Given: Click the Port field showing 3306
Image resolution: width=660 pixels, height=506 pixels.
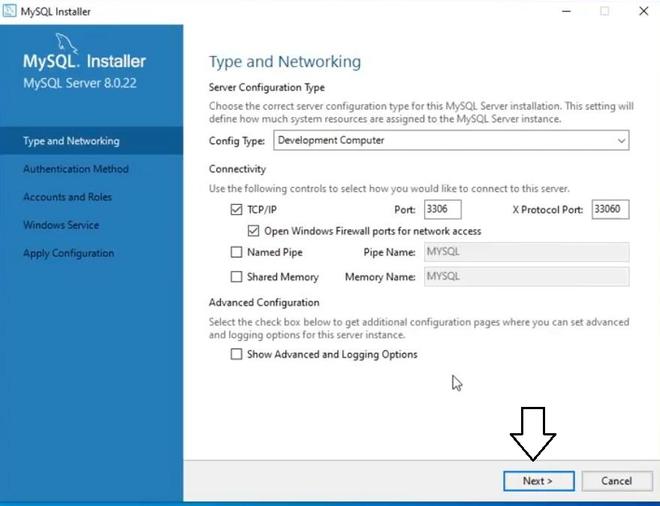Looking at the screenshot, I should (x=442, y=209).
